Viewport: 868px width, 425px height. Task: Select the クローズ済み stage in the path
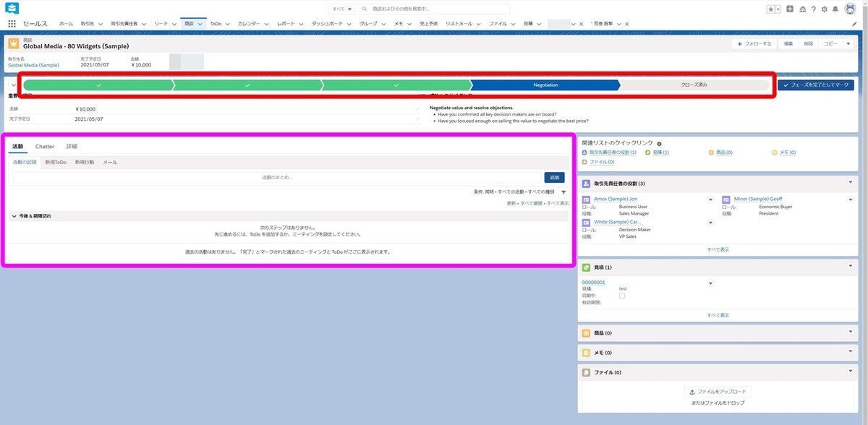[x=694, y=85]
